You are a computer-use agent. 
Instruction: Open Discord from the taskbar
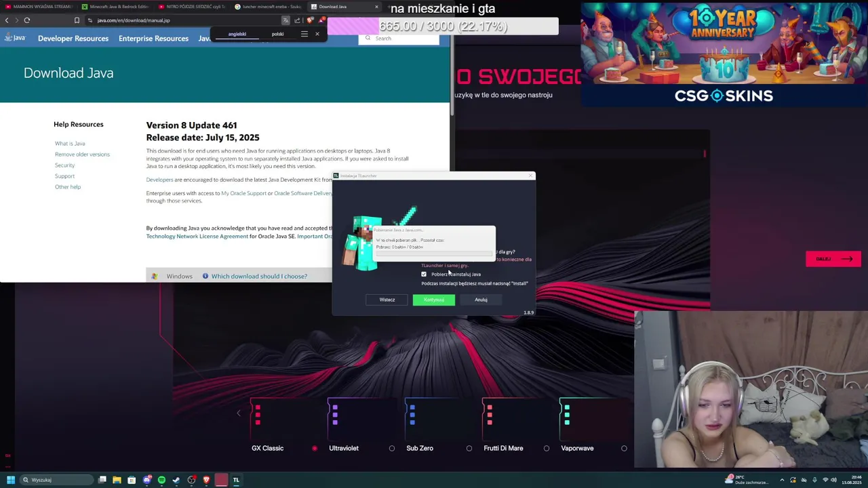point(146,480)
